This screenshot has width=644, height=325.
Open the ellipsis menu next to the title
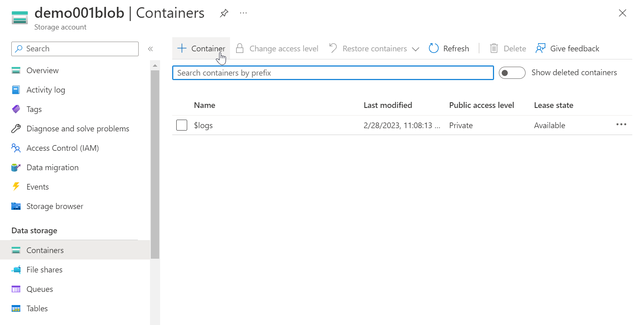(x=243, y=13)
